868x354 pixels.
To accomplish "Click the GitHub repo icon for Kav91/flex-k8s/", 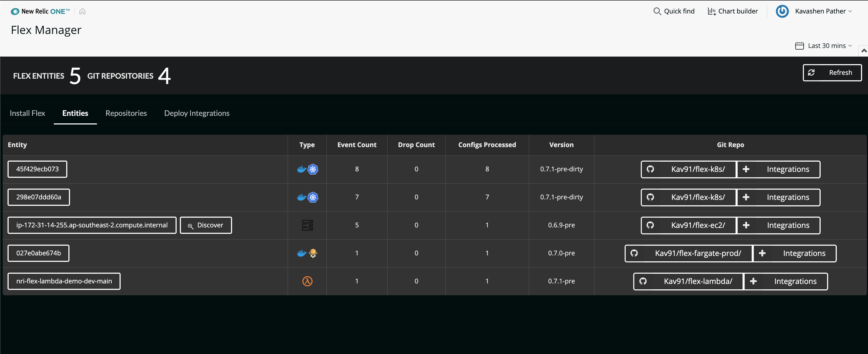I will point(650,168).
